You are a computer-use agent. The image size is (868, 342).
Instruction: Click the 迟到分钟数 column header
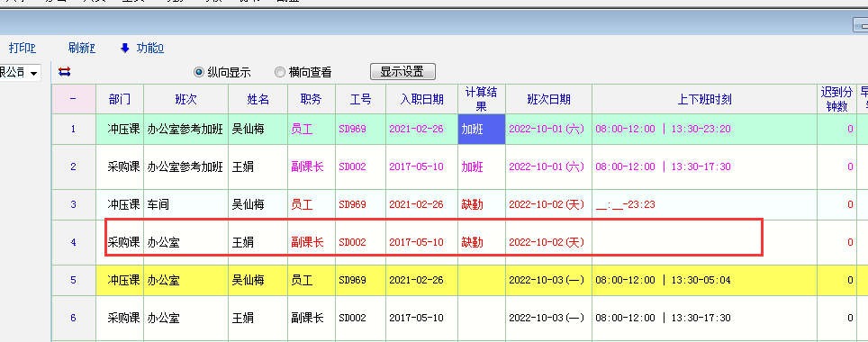[837, 99]
